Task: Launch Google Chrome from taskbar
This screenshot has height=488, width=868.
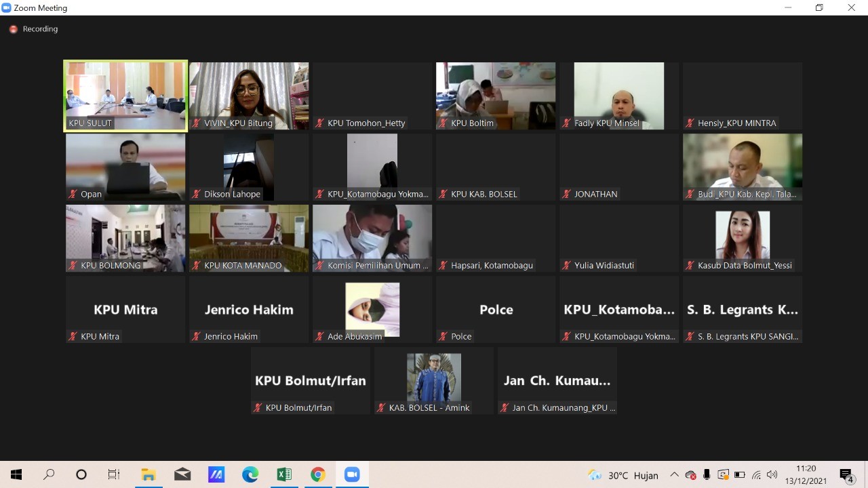Action: pyautogui.click(x=318, y=474)
